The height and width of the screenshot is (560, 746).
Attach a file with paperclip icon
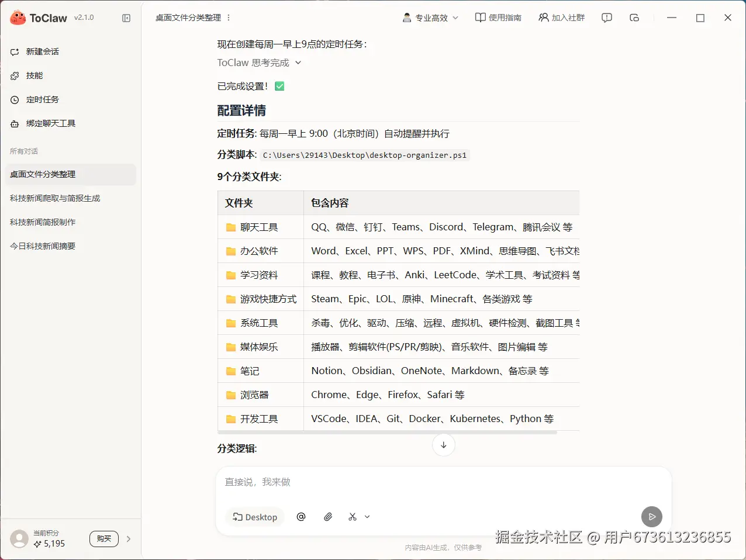tap(328, 517)
